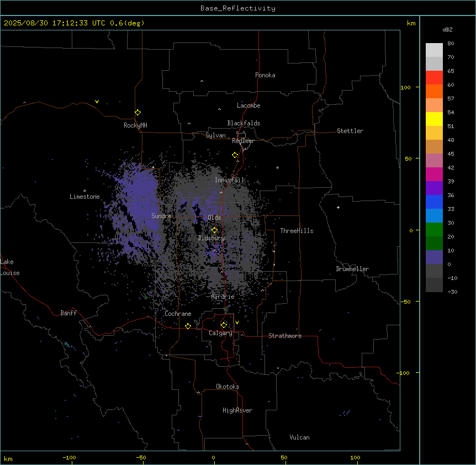The width and height of the screenshot is (476, 465).
Task: Select the darkest gray -30 to -10 dBZ swatch
Action: pyautogui.click(x=434, y=285)
